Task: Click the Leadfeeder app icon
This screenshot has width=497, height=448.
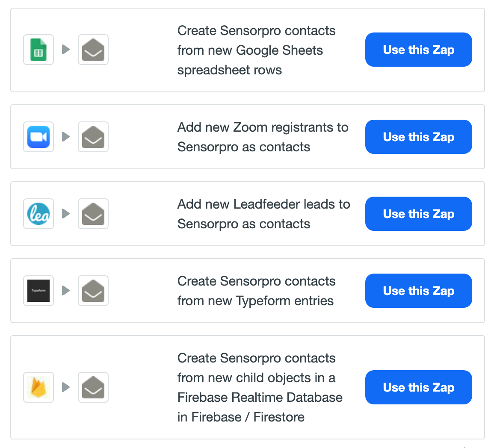Action: click(x=38, y=214)
